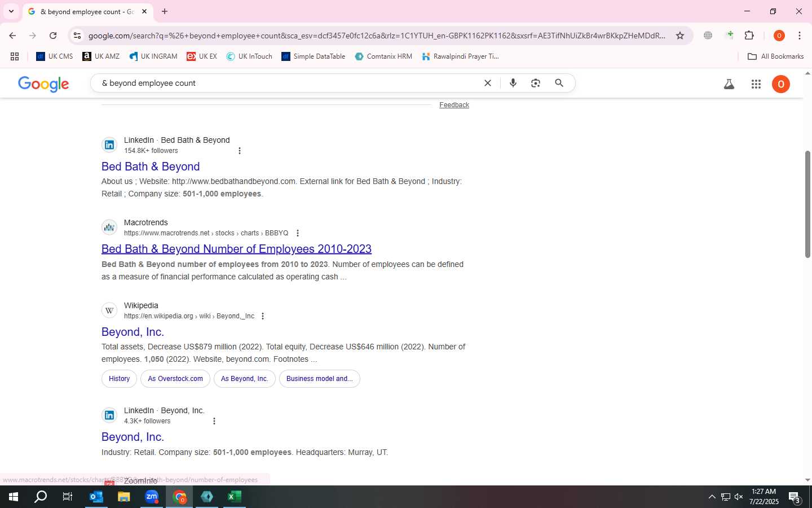812x508 pixels.
Task: Open tab search dropdown arrow
Action: click(x=11, y=11)
